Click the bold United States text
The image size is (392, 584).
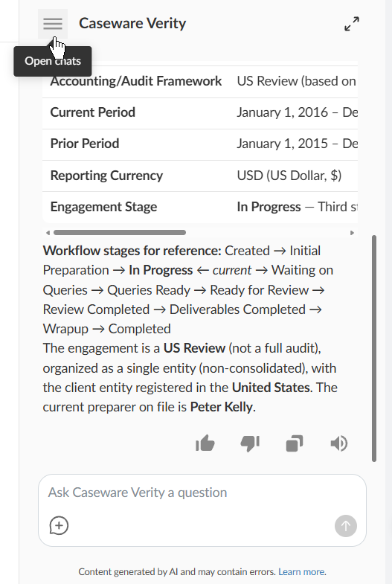[x=271, y=388]
